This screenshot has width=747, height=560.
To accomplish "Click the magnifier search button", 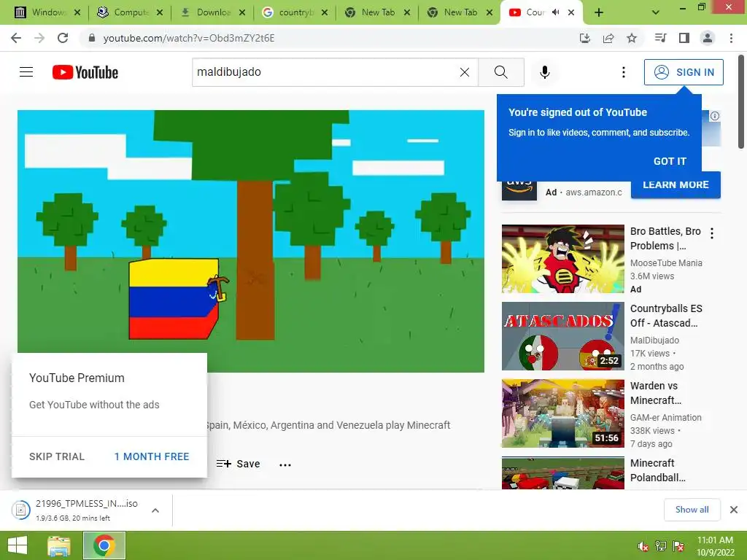I will (x=500, y=72).
